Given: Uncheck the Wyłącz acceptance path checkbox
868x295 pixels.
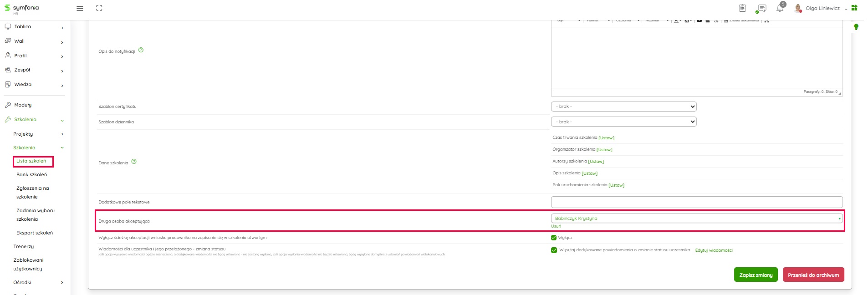Looking at the screenshot, I should coord(554,238).
